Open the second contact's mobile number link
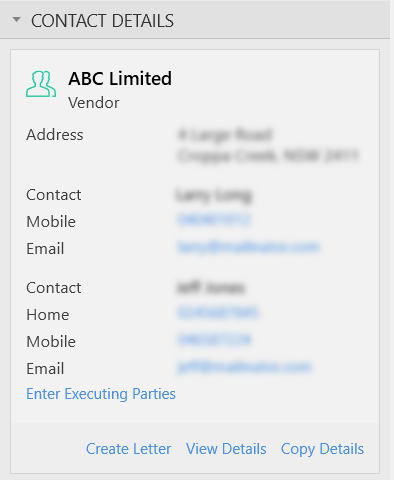 click(x=214, y=340)
